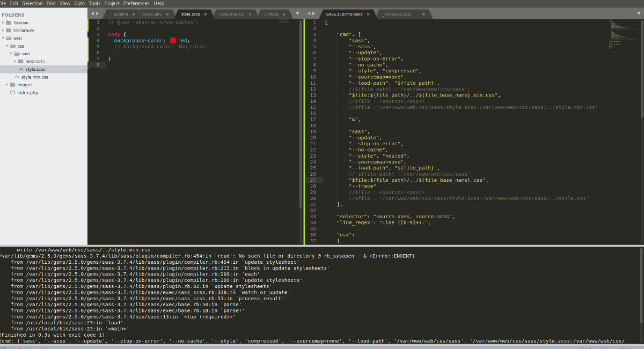This screenshot has width=644, height=349.
Task: Go to previous tab in left pane
Action: click(x=92, y=13)
